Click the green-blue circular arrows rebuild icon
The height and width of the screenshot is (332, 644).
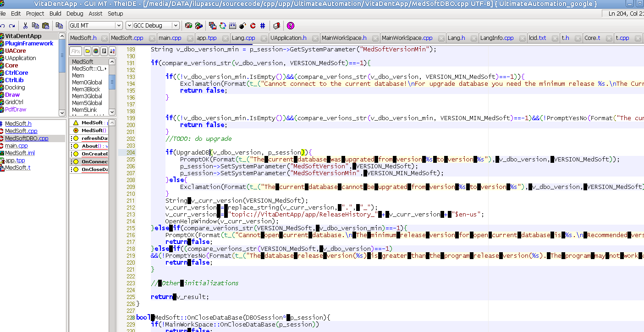point(223,26)
